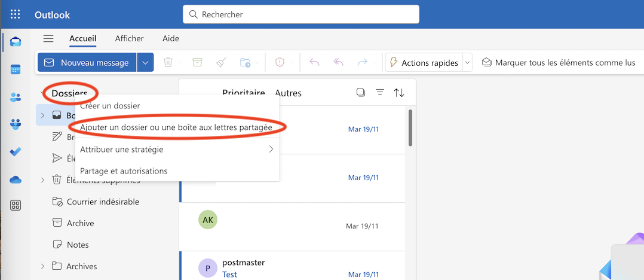Expand the Actions rapides dropdown arrow
Screen dimensions: 644x280
coord(467,63)
